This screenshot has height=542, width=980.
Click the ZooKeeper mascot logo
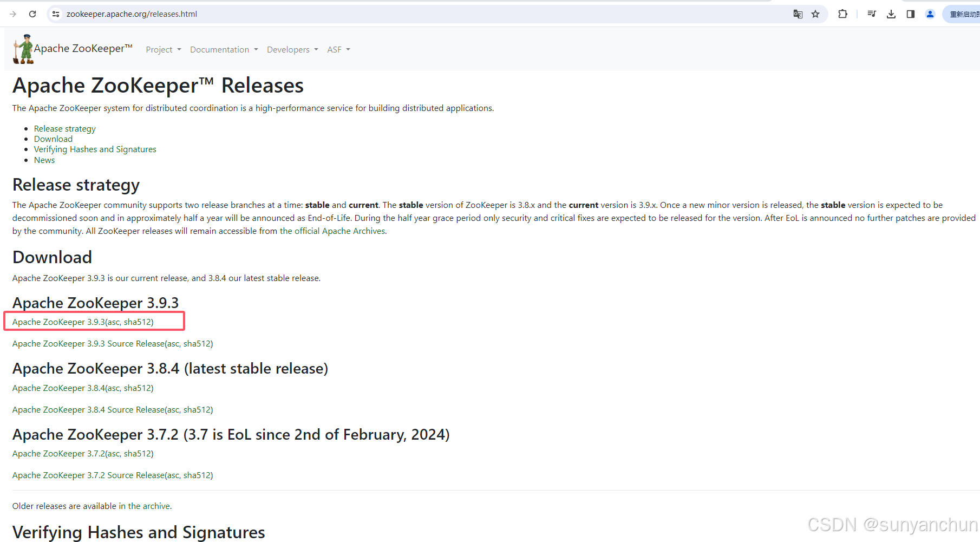pos(23,49)
